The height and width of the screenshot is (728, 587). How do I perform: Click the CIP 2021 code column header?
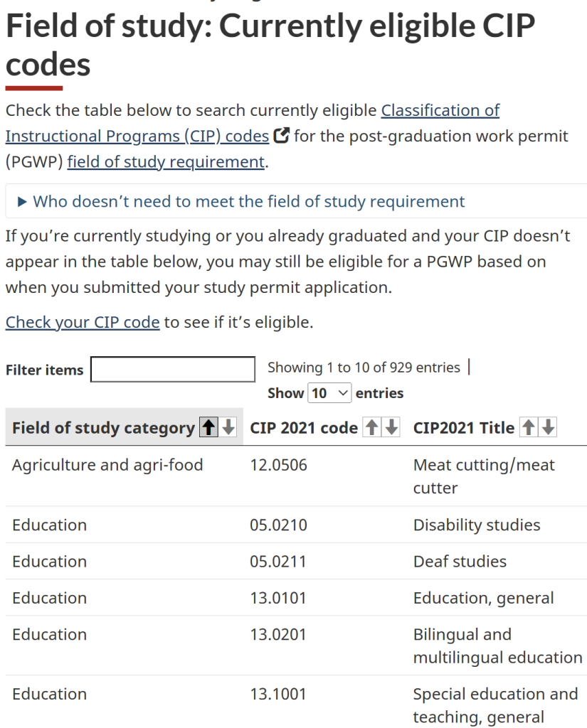point(304,428)
